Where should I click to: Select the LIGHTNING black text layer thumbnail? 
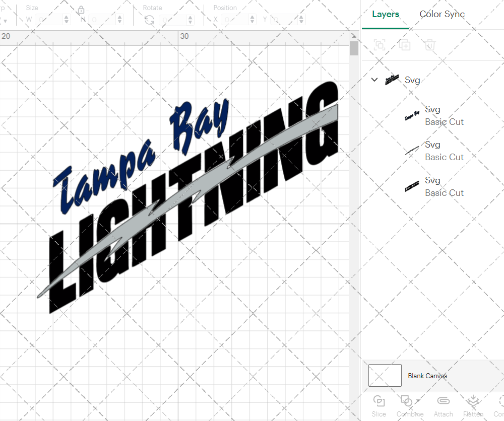pyautogui.click(x=412, y=186)
